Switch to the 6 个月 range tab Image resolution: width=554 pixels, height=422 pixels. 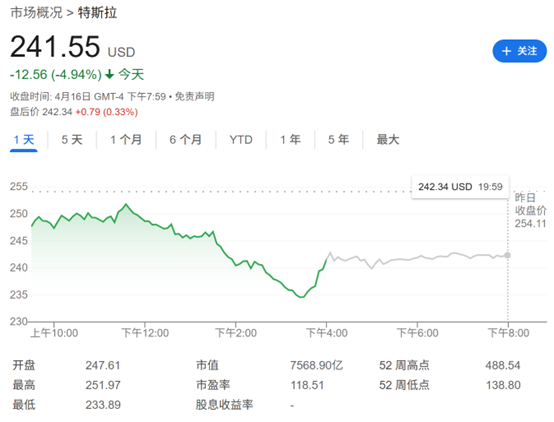tap(185, 140)
